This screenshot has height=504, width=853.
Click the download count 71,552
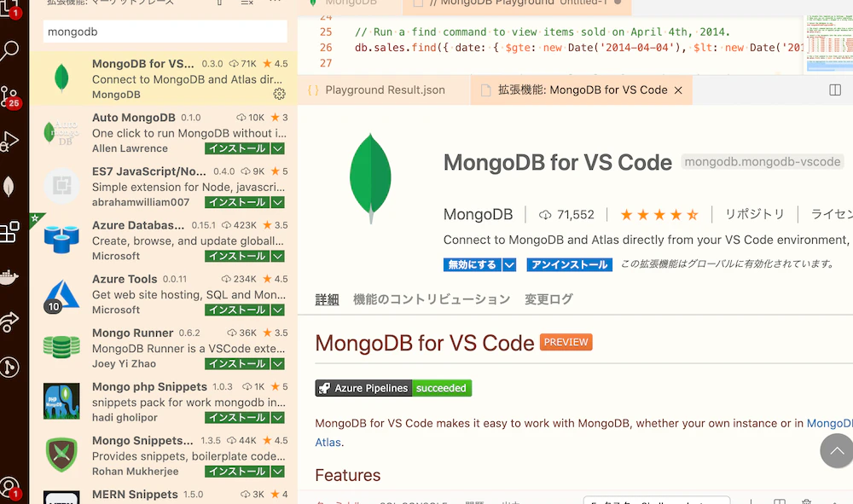pyautogui.click(x=567, y=215)
